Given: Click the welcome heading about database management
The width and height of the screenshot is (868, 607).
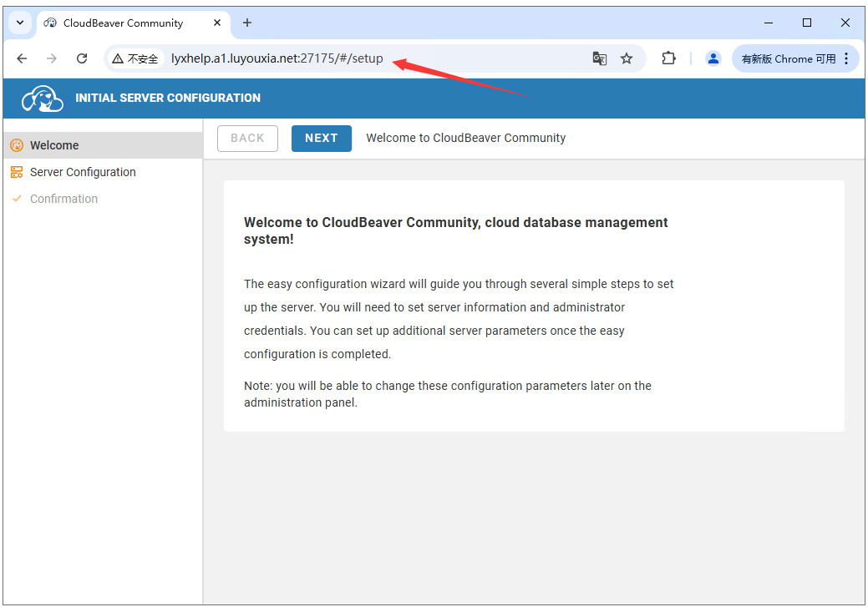Looking at the screenshot, I should [x=455, y=230].
